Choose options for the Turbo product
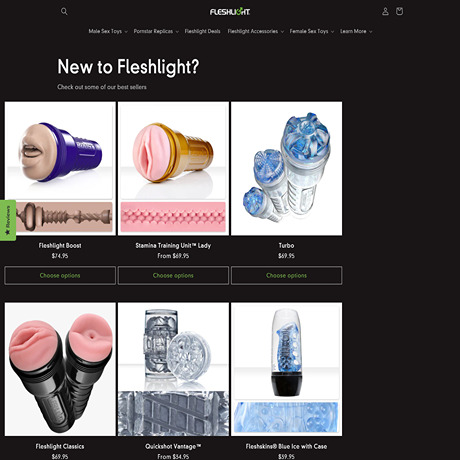 [x=286, y=275]
